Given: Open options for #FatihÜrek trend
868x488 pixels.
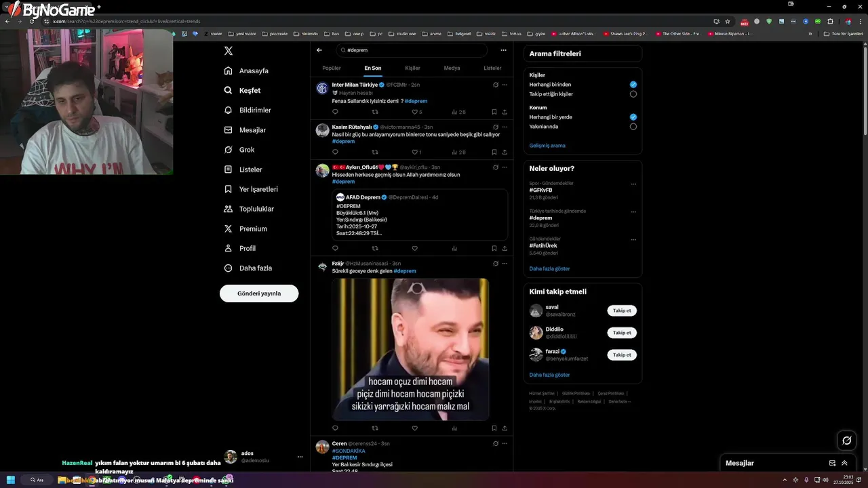Looking at the screenshot, I should pyautogui.click(x=633, y=239).
